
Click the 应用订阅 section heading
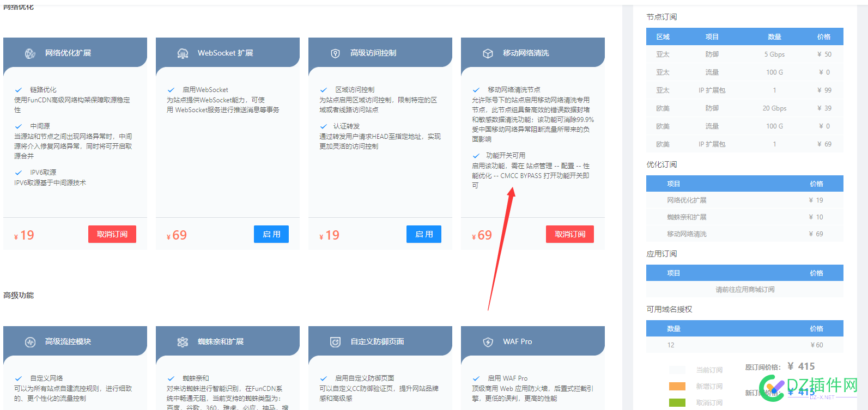[661, 254]
